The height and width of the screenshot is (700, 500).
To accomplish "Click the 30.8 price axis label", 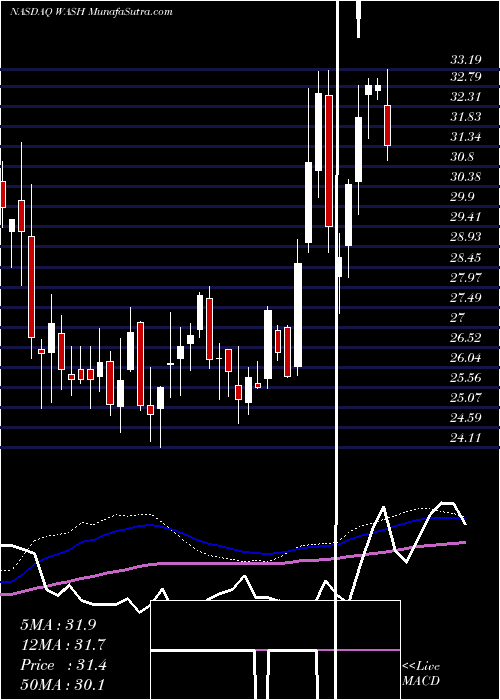I will pyautogui.click(x=462, y=157).
